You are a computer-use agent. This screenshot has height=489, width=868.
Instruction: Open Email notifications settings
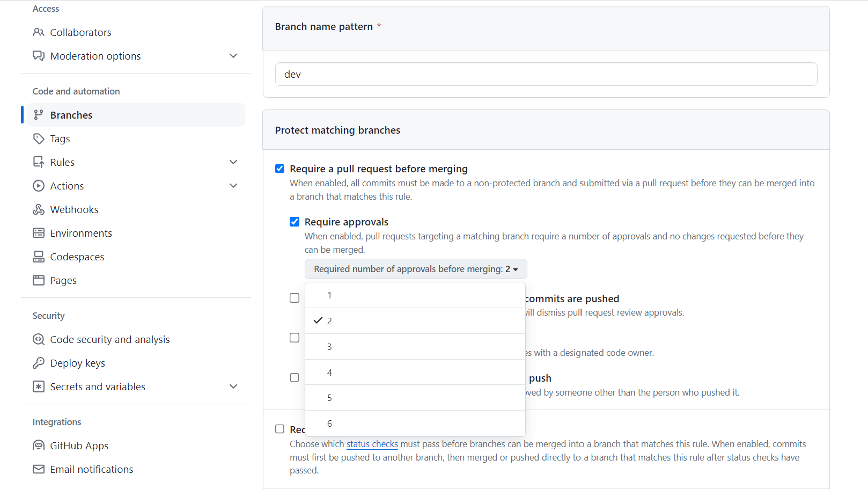pyautogui.click(x=92, y=469)
